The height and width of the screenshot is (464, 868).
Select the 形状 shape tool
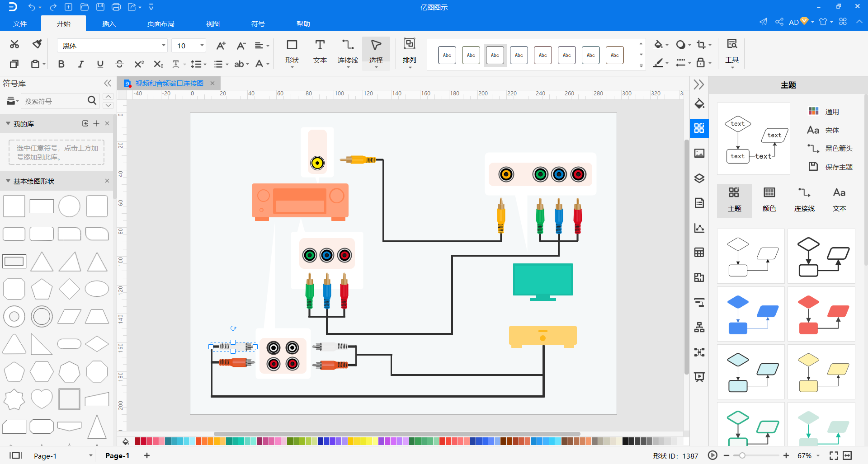click(292, 53)
